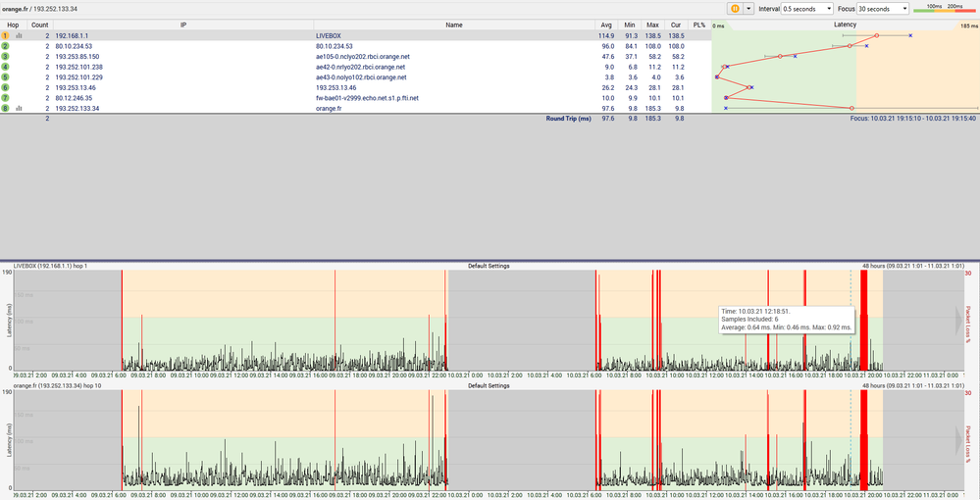This screenshot has width=980, height=500.
Task: Click the Min column header
Action: 630,25
